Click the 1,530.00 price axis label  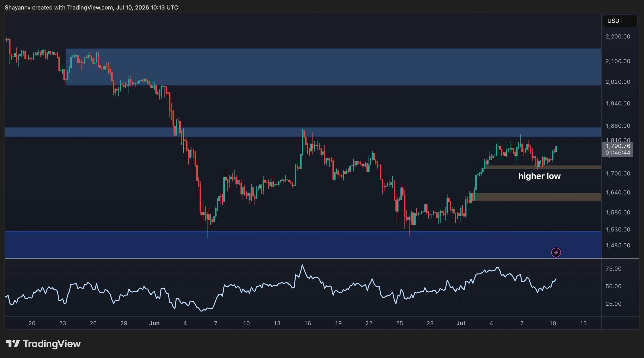point(618,230)
